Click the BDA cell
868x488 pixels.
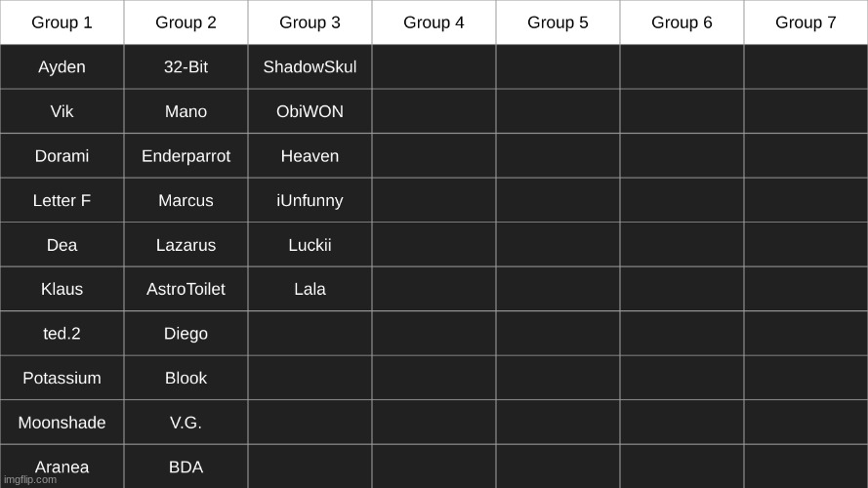186,468
